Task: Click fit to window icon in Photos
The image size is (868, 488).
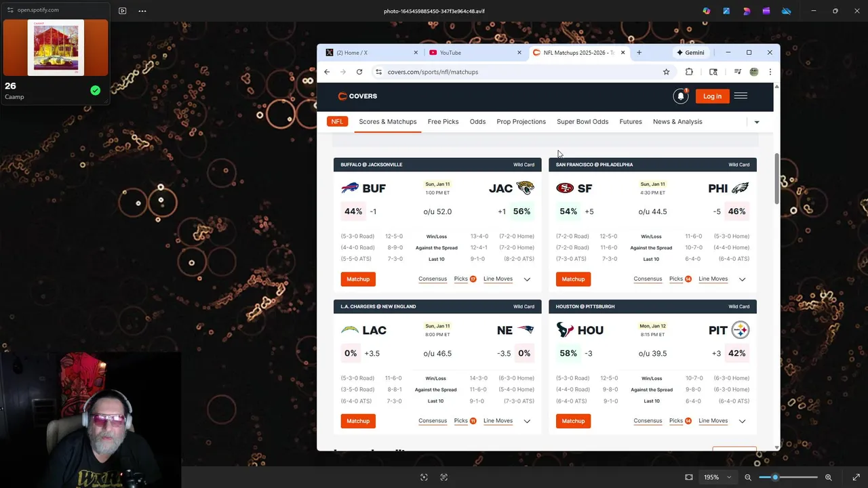Action: [689, 477]
